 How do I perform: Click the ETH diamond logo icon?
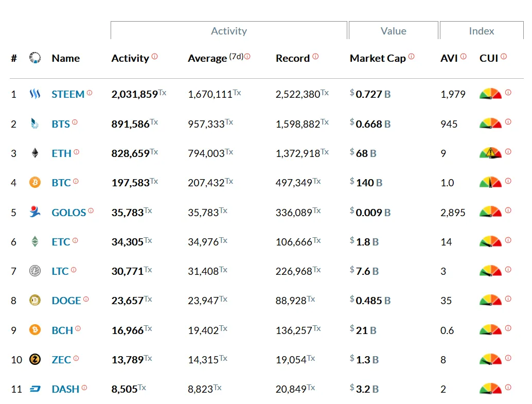tap(35, 153)
